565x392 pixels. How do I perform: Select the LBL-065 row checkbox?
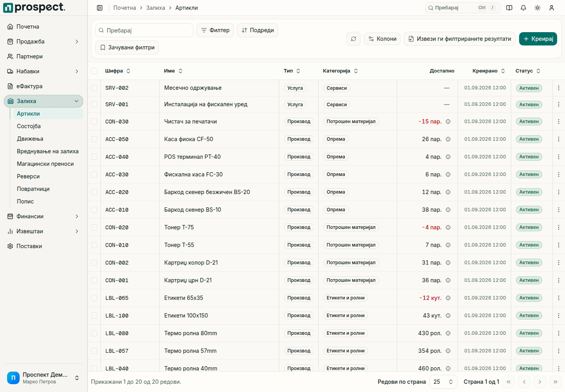pyautogui.click(x=94, y=298)
